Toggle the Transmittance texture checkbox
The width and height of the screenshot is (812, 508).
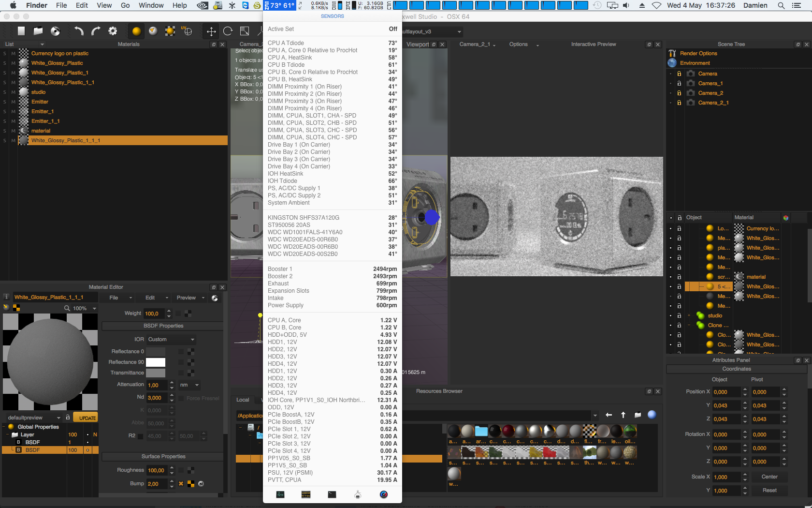click(181, 373)
